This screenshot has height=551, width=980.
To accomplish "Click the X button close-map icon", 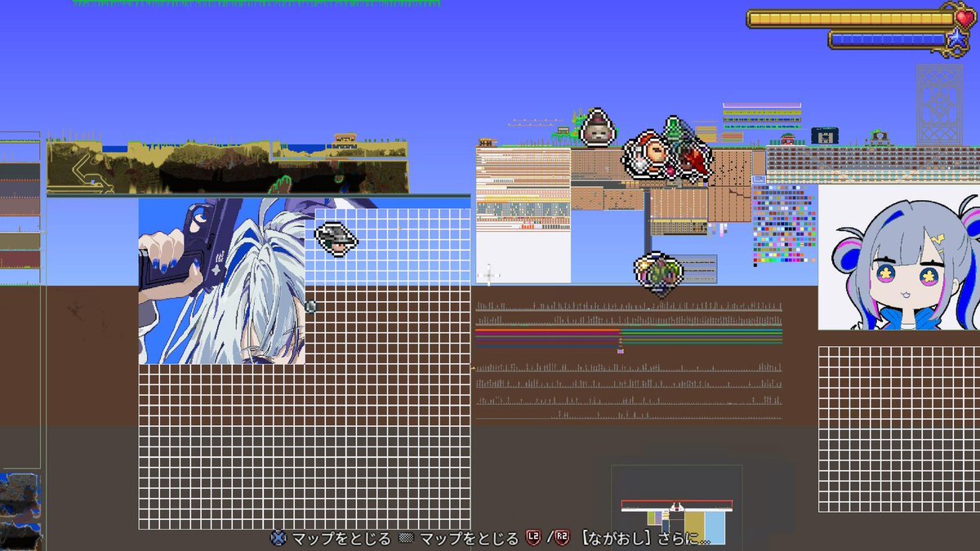I will 279,538.
